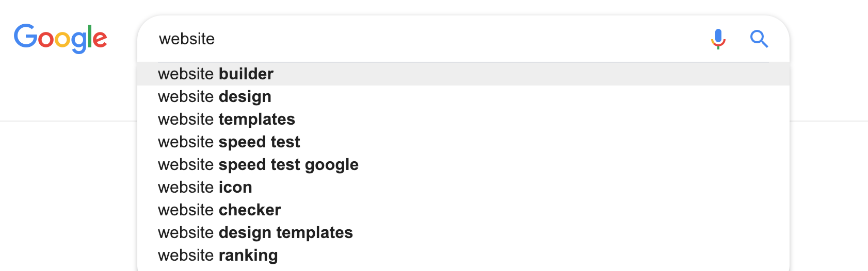The width and height of the screenshot is (868, 271).
Task: Choose the "website design templates" suggestion
Action: click(255, 233)
